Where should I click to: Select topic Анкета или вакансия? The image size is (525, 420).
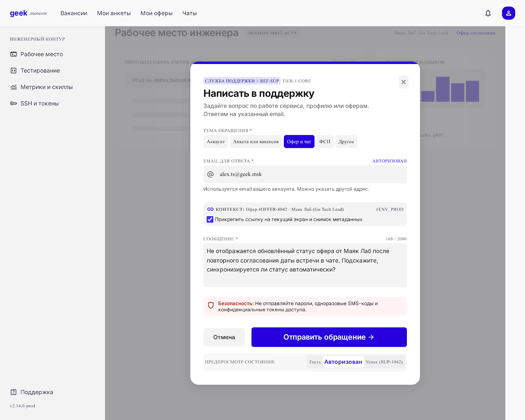[x=256, y=142]
